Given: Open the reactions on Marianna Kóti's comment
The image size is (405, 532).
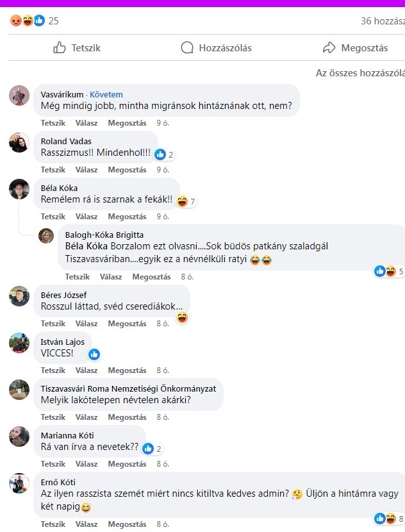Looking at the screenshot, I should [152, 449].
